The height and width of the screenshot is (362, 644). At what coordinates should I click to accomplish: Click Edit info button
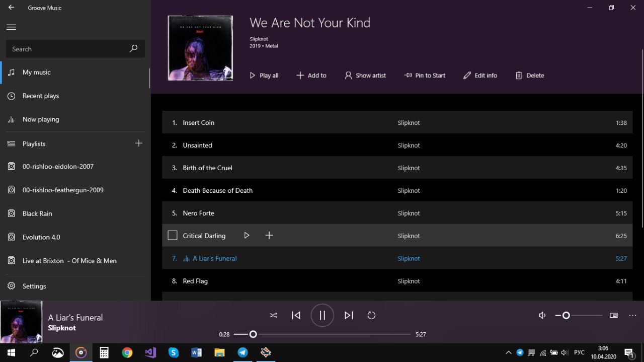click(x=480, y=76)
